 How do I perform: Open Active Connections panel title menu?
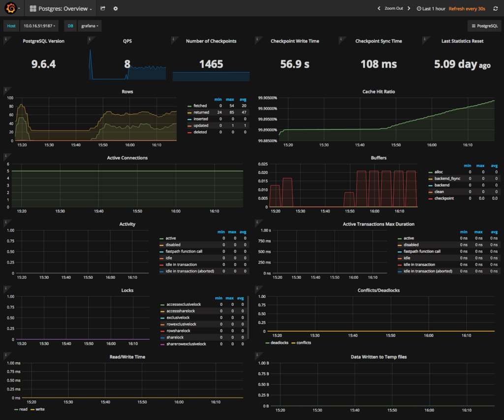click(x=127, y=158)
